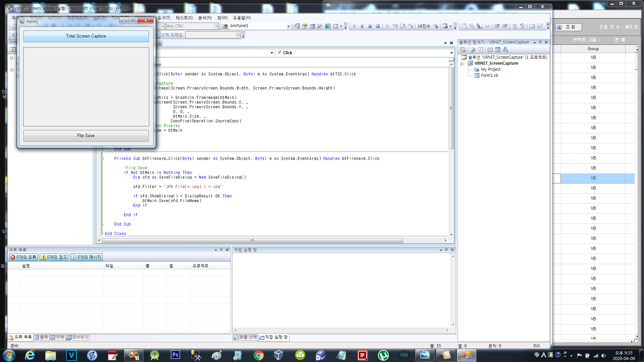644x362 pixels.
Task: Open the Toolbox via the hammer-wrench icon
Action: coord(320,26)
